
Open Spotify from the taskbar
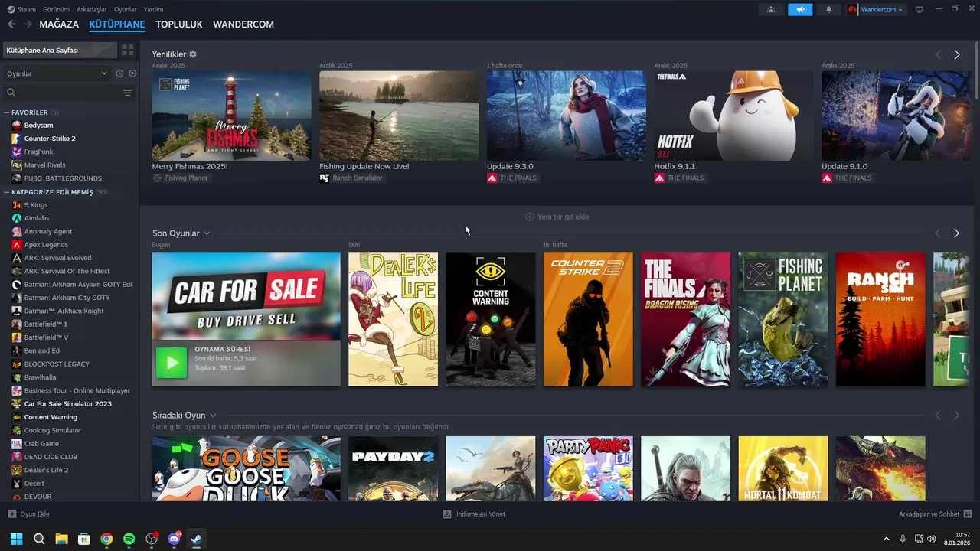point(129,539)
